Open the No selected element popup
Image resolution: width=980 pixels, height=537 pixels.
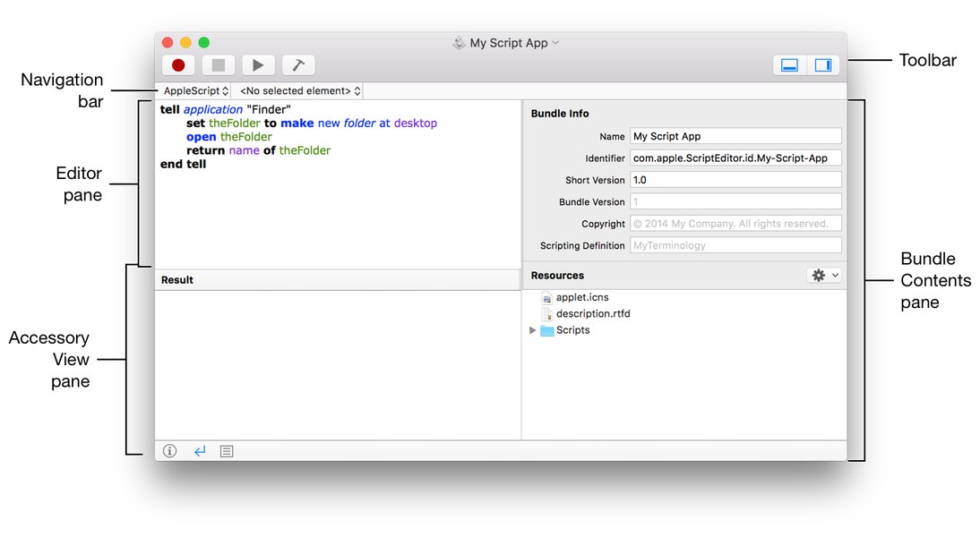(300, 91)
